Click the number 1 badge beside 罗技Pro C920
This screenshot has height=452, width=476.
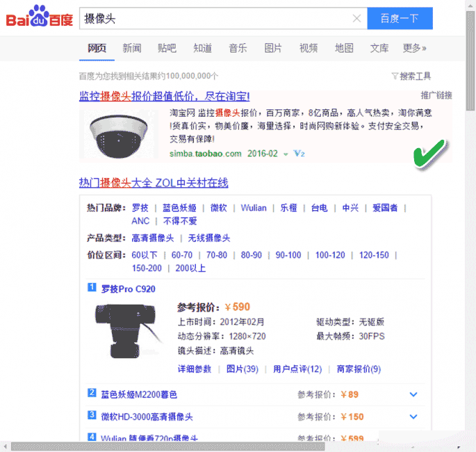pyautogui.click(x=92, y=287)
